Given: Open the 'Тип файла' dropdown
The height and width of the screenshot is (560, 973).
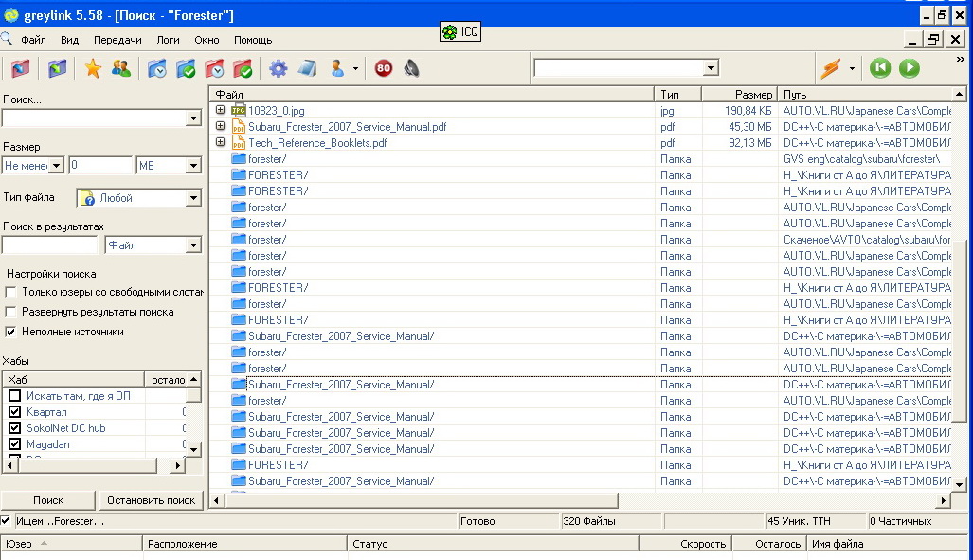Looking at the screenshot, I should coord(193,198).
